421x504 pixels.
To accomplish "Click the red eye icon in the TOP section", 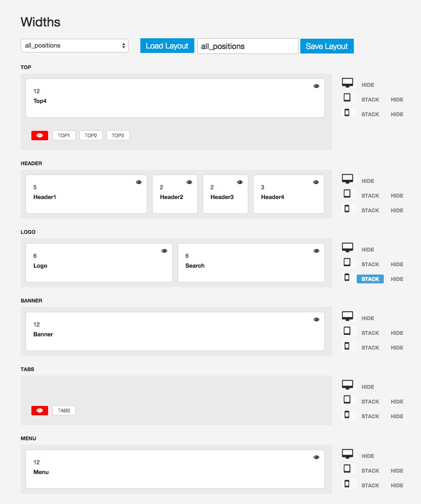I will coord(40,135).
